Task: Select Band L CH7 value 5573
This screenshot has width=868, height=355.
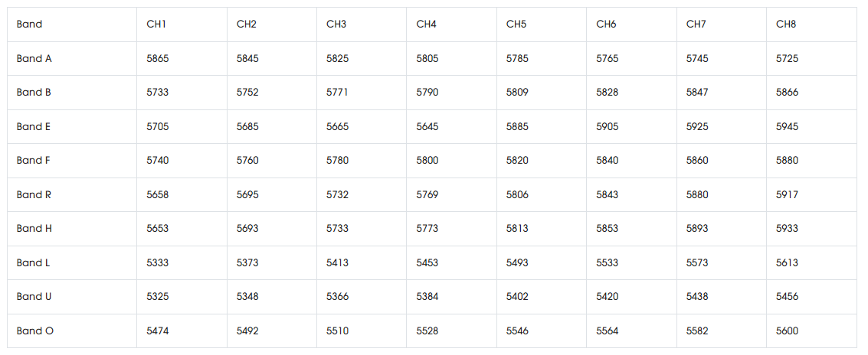Action: (697, 262)
